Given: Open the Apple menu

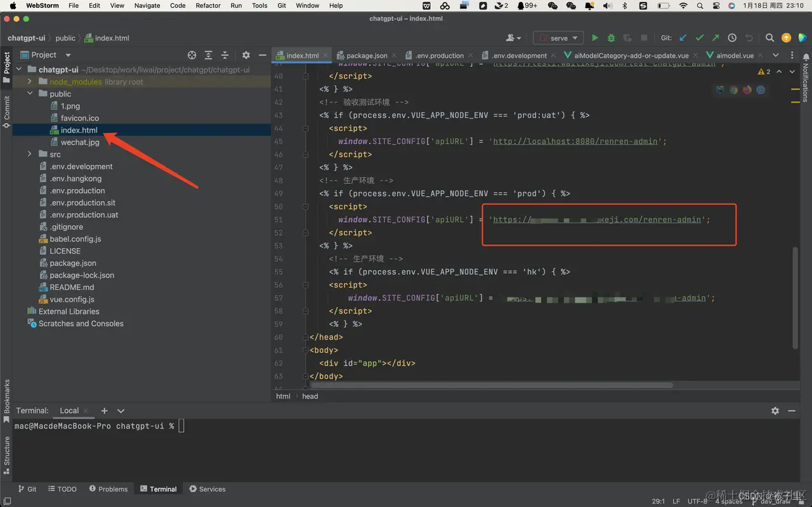Looking at the screenshot, I should click(x=13, y=6).
